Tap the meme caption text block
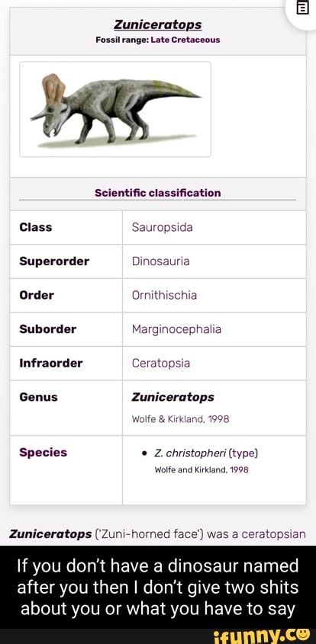This screenshot has width=316, height=644. [x=158, y=587]
